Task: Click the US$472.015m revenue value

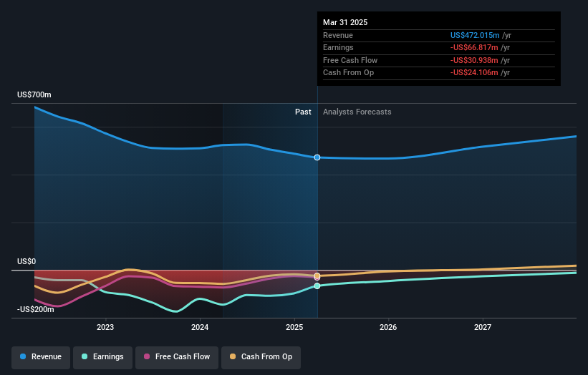Action: [x=475, y=35]
